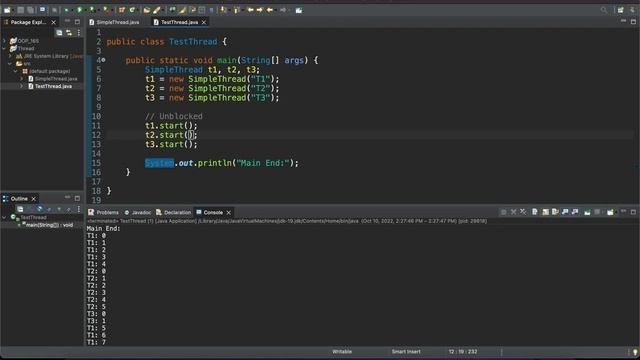Click the Open Perspective icon

click(x=620, y=10)
